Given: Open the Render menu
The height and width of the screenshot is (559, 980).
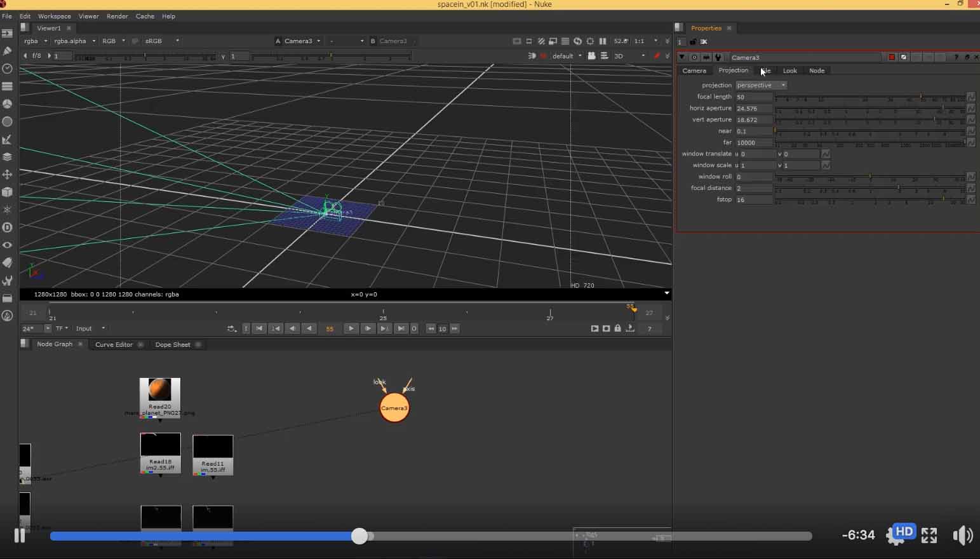Looking at the screenshot, I should [117, 16].
